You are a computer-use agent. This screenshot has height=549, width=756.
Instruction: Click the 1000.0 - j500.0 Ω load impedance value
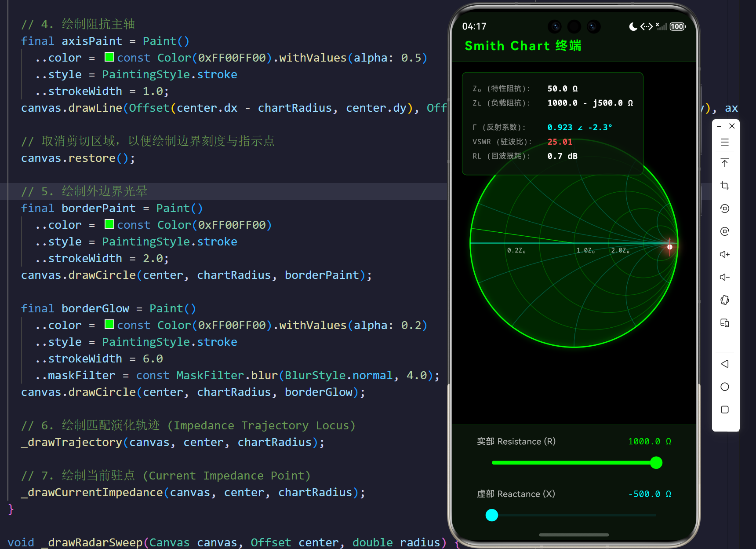pyautogui.click(x=590, y=103)
